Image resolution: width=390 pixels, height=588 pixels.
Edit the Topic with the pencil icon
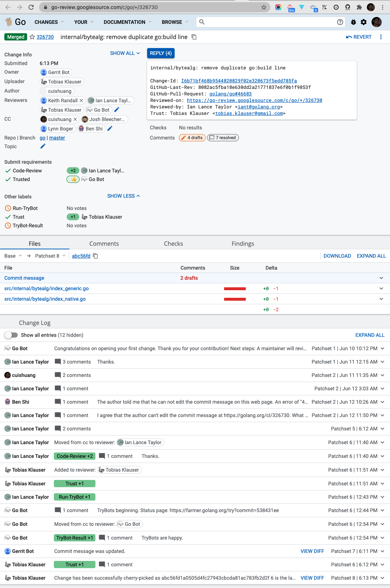(x=43, y=146)
